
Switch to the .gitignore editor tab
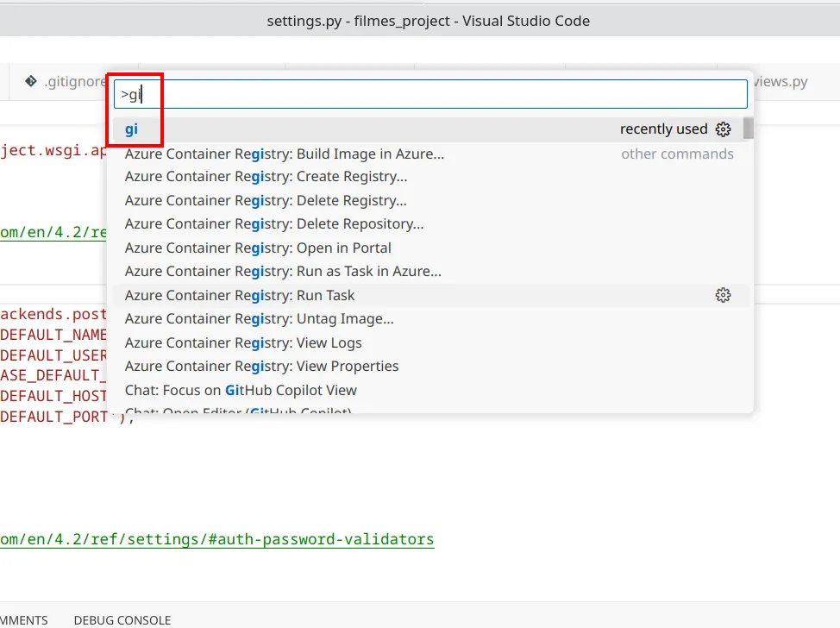66,81
